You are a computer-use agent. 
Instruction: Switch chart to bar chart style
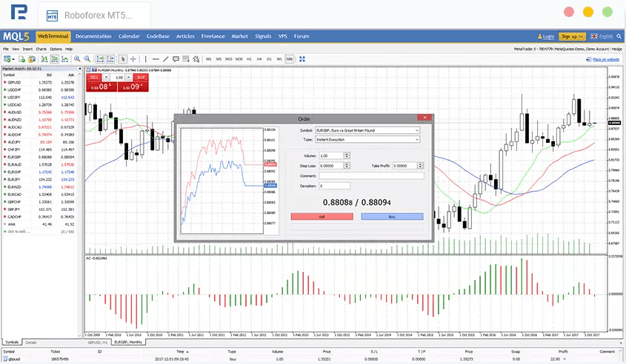[44, 59]
